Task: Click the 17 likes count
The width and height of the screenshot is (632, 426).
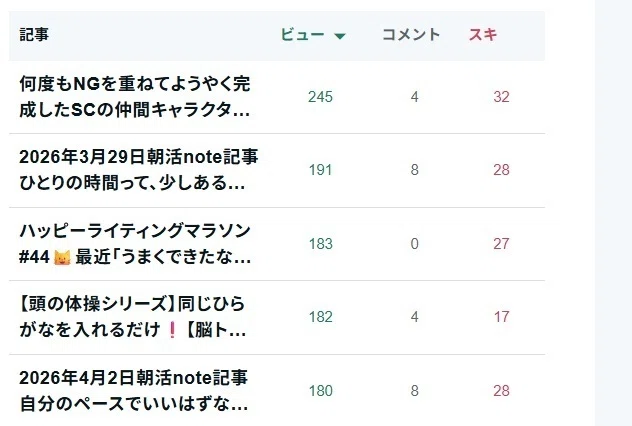Action: 501,317
